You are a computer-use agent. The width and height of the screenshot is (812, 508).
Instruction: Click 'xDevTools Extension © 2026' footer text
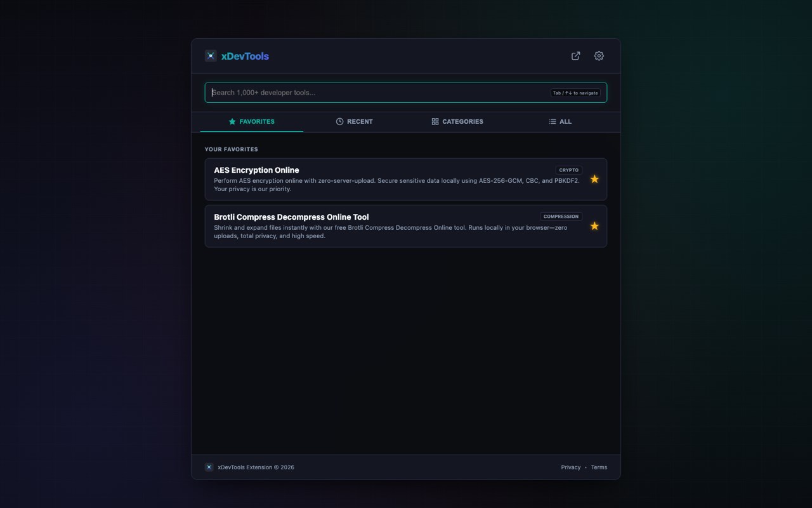click(x=256, y=467)
